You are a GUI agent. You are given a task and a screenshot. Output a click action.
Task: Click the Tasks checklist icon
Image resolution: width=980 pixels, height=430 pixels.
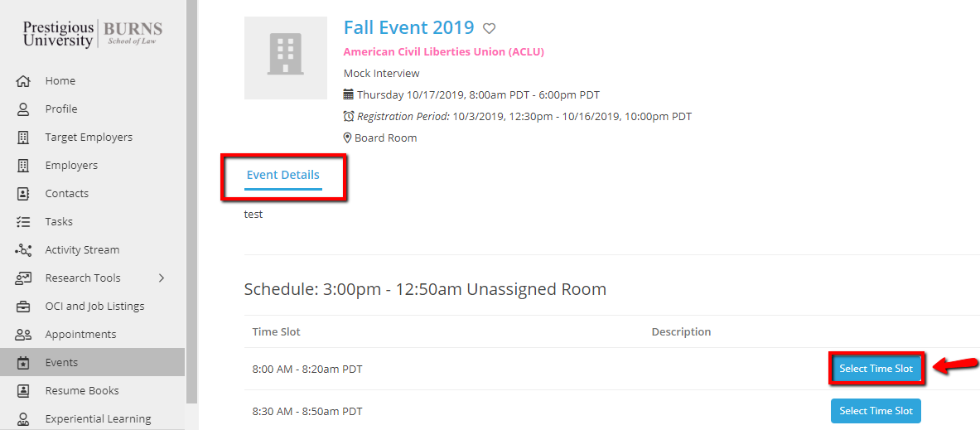23,222
